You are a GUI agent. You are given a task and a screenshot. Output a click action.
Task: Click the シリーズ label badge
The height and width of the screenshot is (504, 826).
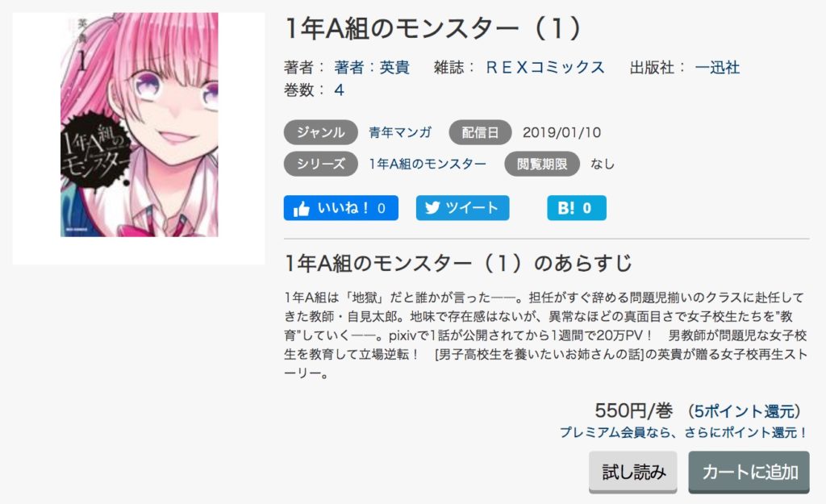point(321,165)
